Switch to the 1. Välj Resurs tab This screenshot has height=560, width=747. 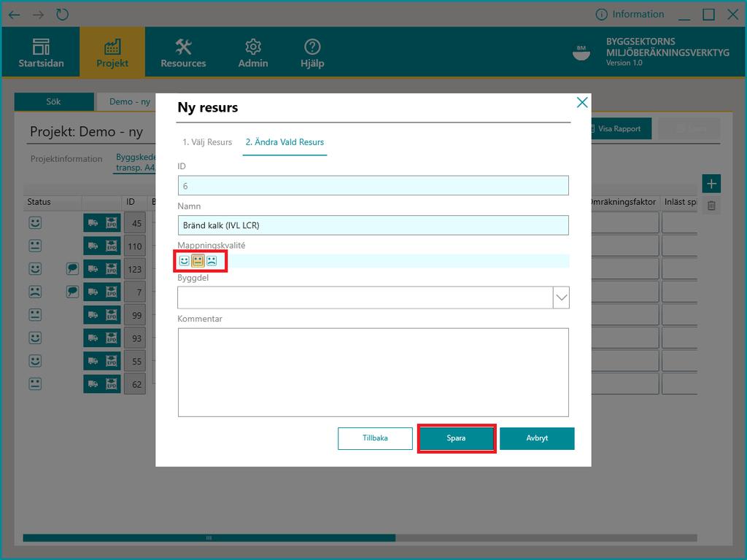pos(207,142)
